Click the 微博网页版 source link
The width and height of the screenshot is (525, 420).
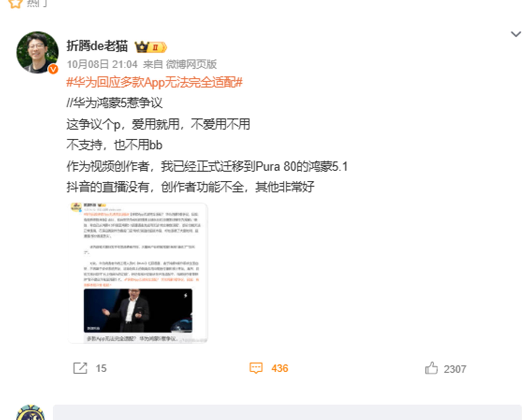[x=191, y=64]
